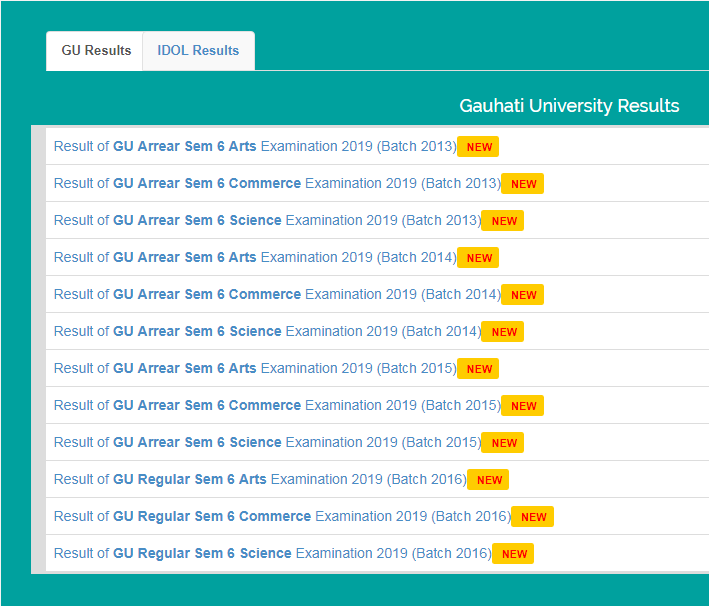The image size is (709, 606).
Task: Click NEW badge beside Regular Science Batch 2016
Action: point(513,554)
